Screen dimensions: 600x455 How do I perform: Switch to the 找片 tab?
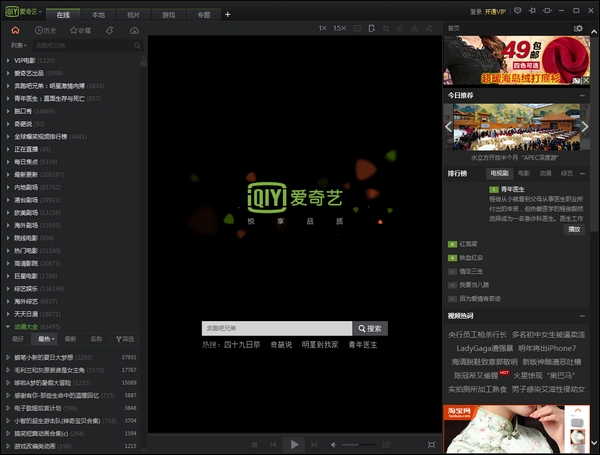(134, 15)
